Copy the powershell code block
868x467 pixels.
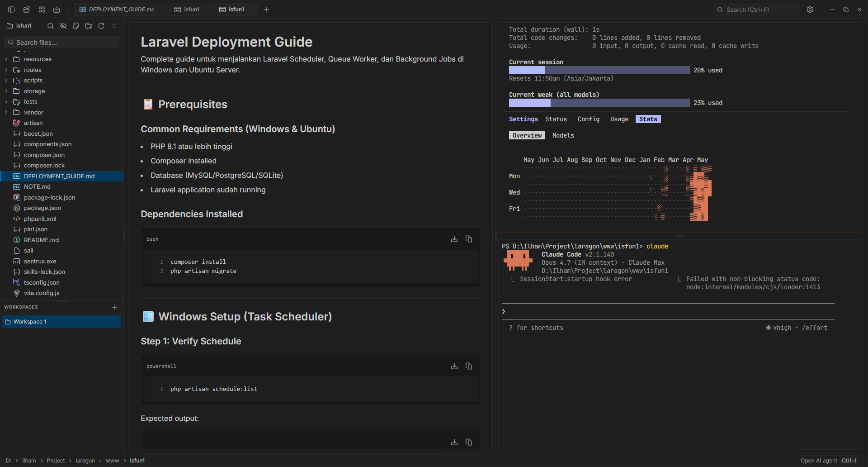(x=469, y=366)
